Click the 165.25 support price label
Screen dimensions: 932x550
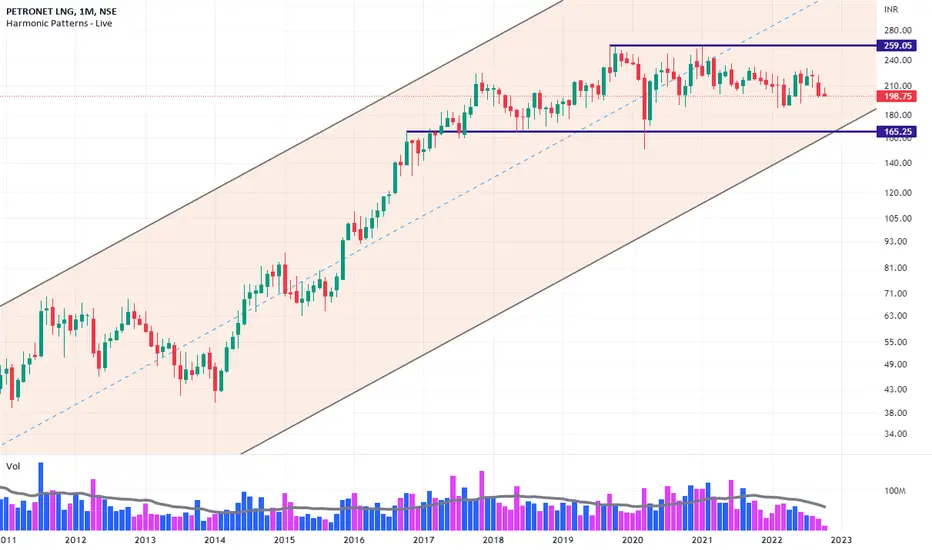pos(897,131)
